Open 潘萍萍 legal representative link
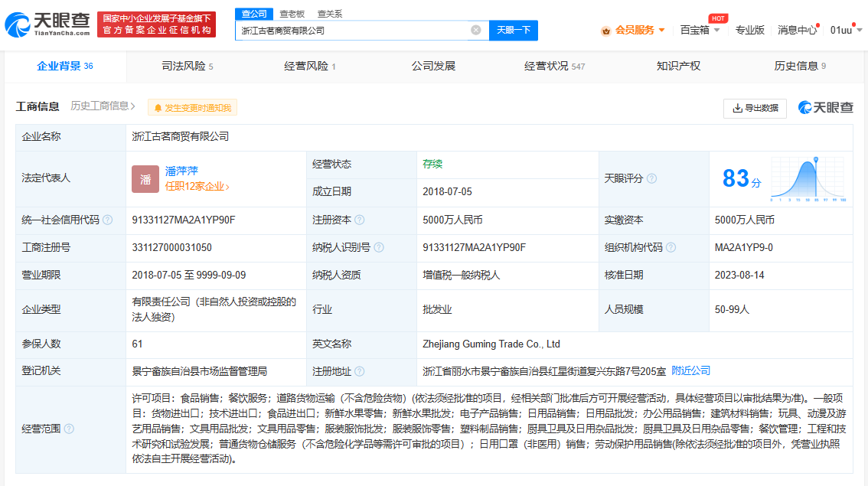This screenshot has width=868, height=486. [181, 171]
